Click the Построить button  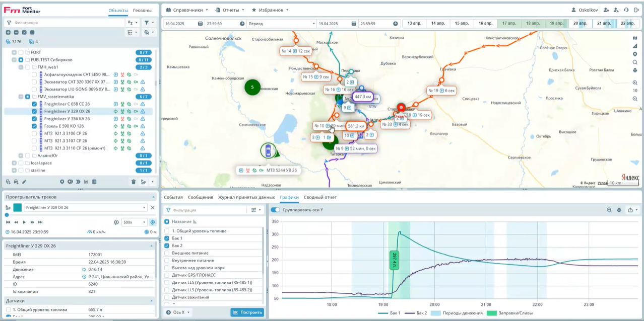(247, 312)
